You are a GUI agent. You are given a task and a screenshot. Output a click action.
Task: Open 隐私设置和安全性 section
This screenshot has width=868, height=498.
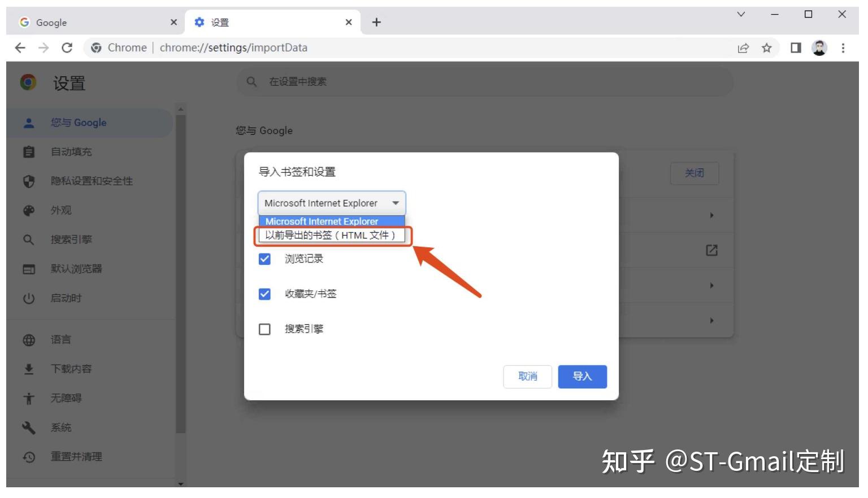(90, 181)
